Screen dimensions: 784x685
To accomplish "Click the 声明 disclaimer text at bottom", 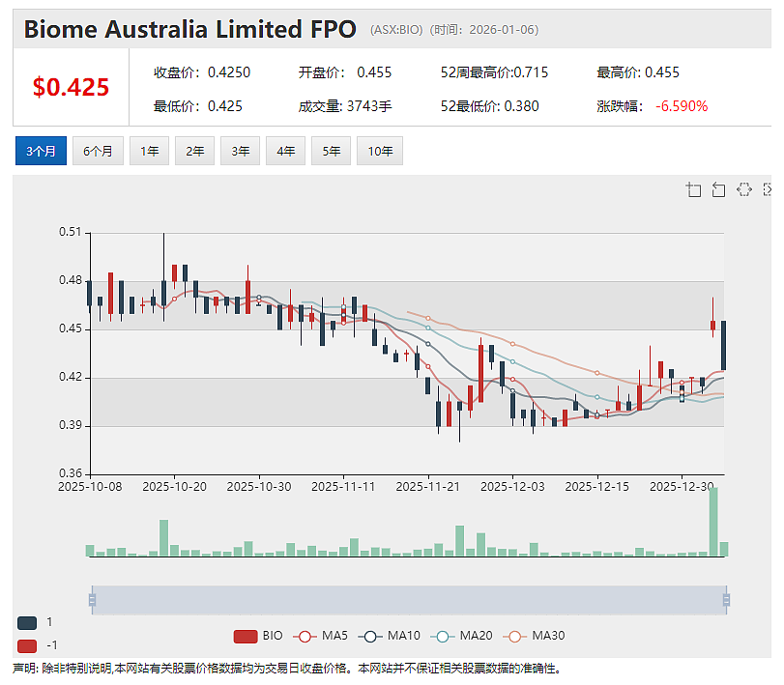I will point(286,669).
